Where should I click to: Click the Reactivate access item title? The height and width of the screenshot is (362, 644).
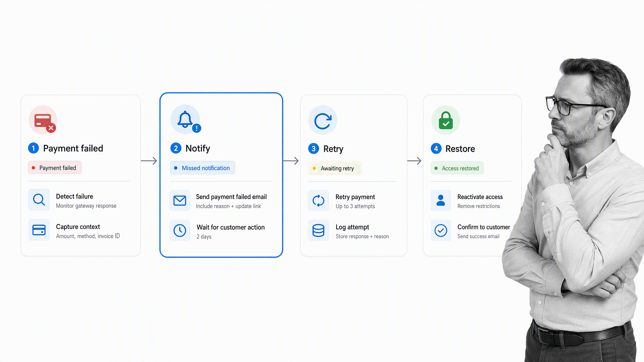pyautogui.click(x=480, y=197)
